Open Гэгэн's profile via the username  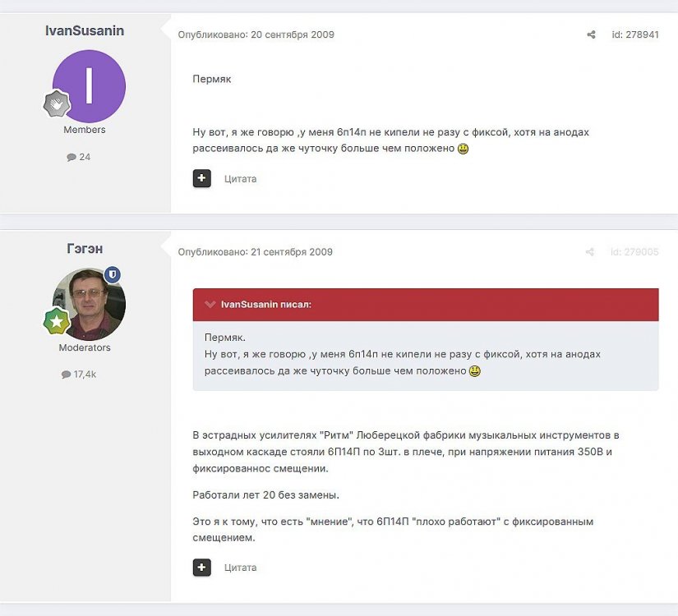[85, 249]
